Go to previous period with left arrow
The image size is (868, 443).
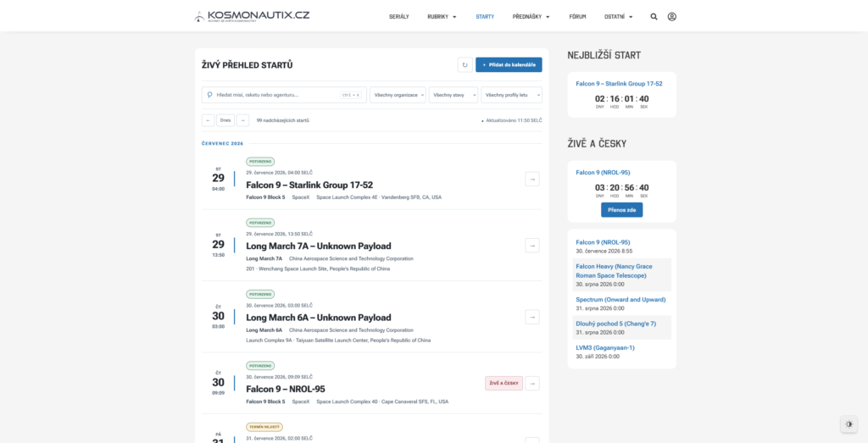pos(209,120)
